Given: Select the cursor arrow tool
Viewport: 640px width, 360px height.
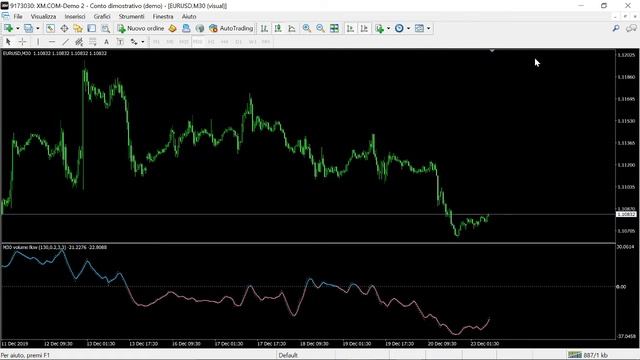Looking at the screenshot, I should pyautogui.click(x=8, y=42).
